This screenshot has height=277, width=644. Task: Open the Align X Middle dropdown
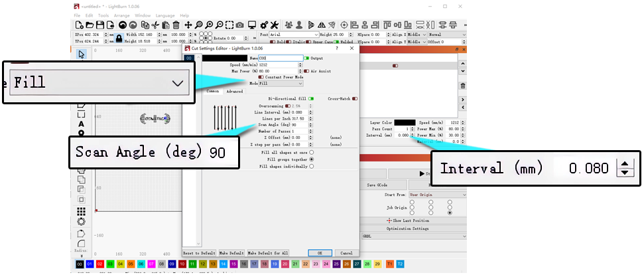coord(417,35)
